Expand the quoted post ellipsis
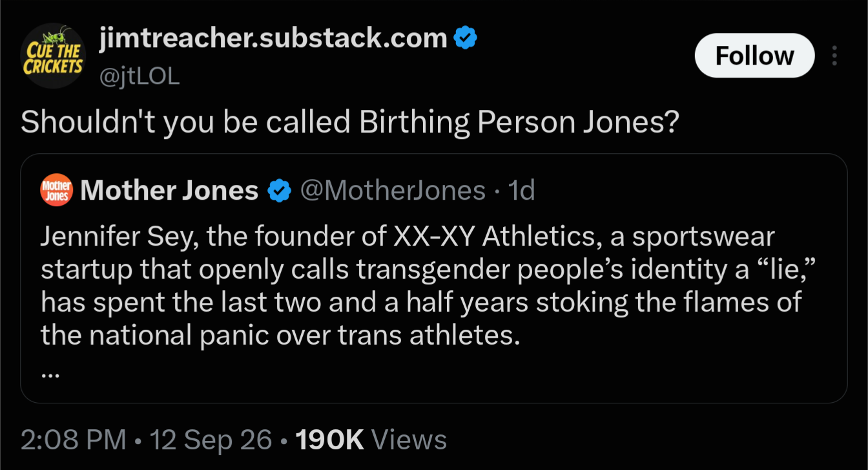This screenshot has width=868, height=470. click(x=50, y=374)
